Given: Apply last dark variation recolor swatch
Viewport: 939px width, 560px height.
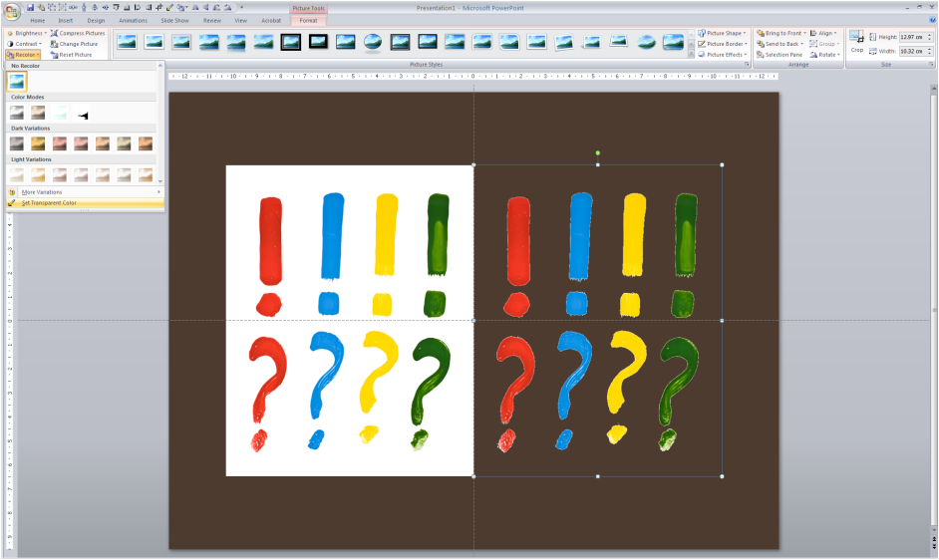Looking at the screenshot, I should [x=146, y=143].
